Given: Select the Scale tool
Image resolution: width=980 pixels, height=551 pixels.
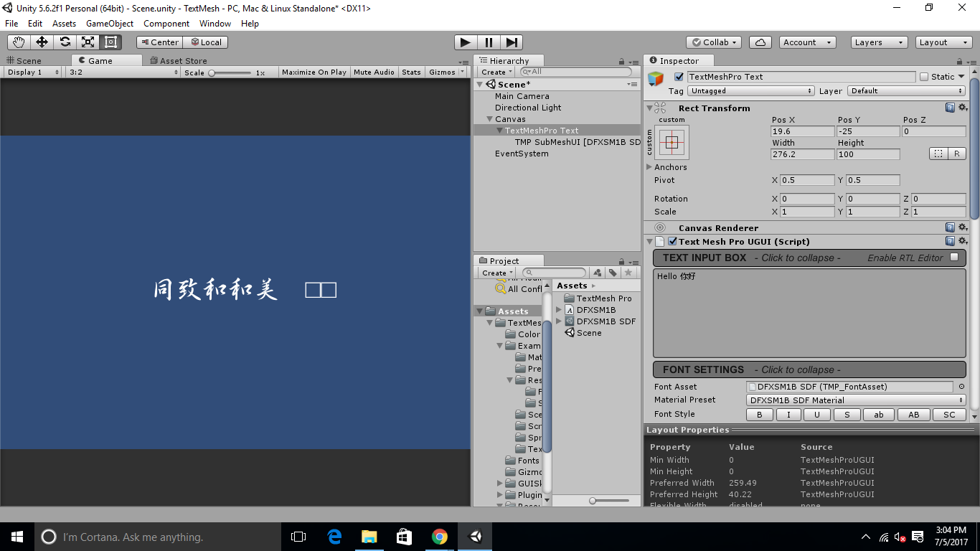Looking at the screenshot, I should 88,42.
